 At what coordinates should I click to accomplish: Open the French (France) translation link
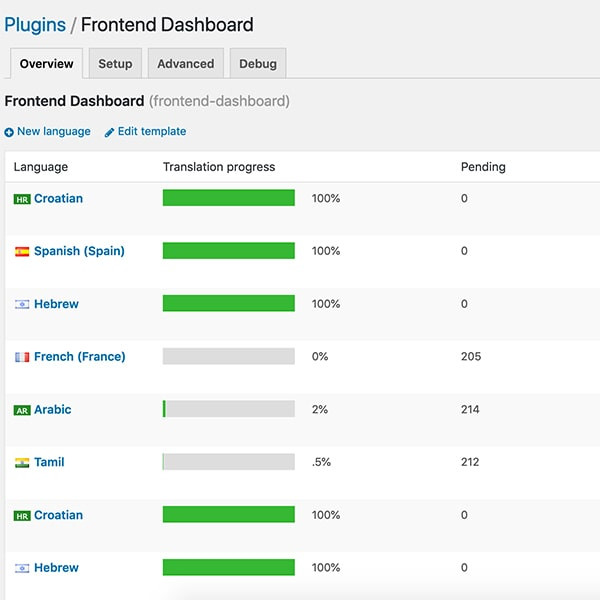[79, 357]
